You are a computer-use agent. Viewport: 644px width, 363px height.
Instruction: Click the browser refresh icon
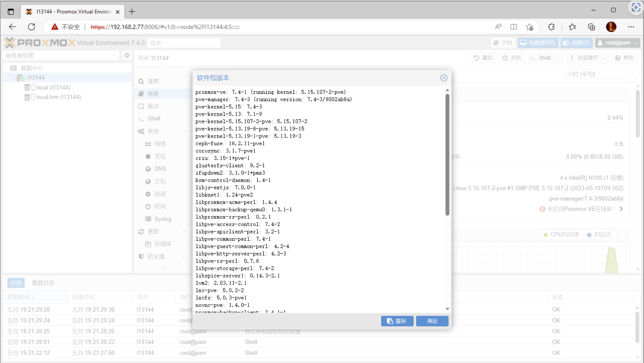32,27
